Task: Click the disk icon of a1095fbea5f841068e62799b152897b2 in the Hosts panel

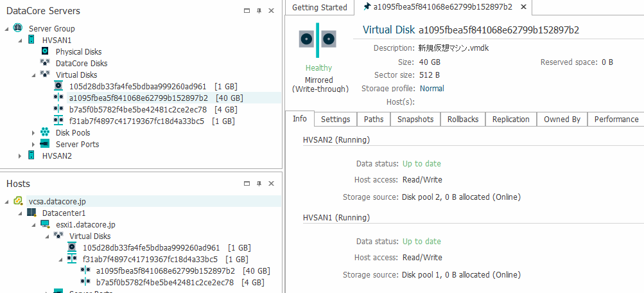Action: [85, 271]
